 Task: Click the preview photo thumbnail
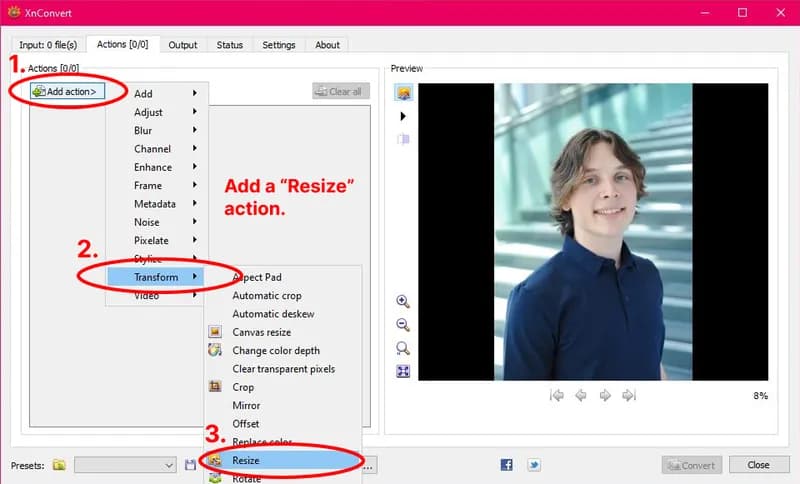click(x=593, y=232)
